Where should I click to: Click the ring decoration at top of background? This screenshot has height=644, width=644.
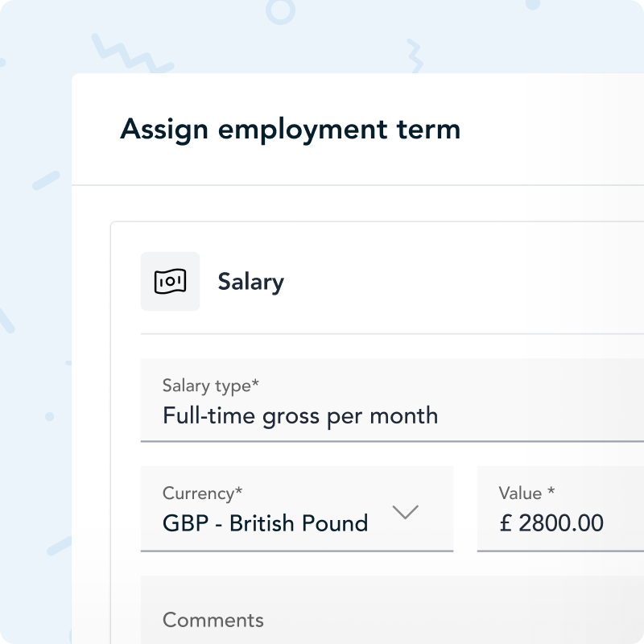click(280, 10)
